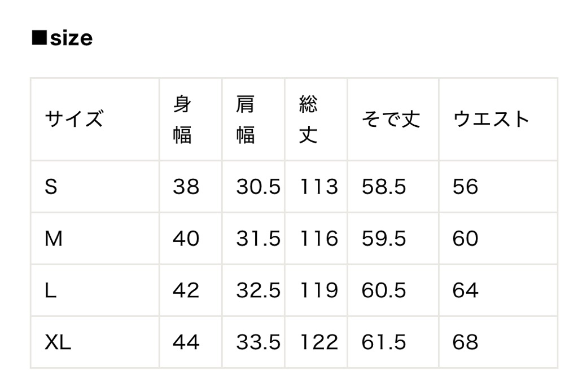Click the "size" heading text
578x392 pixels.
[71, 38]
